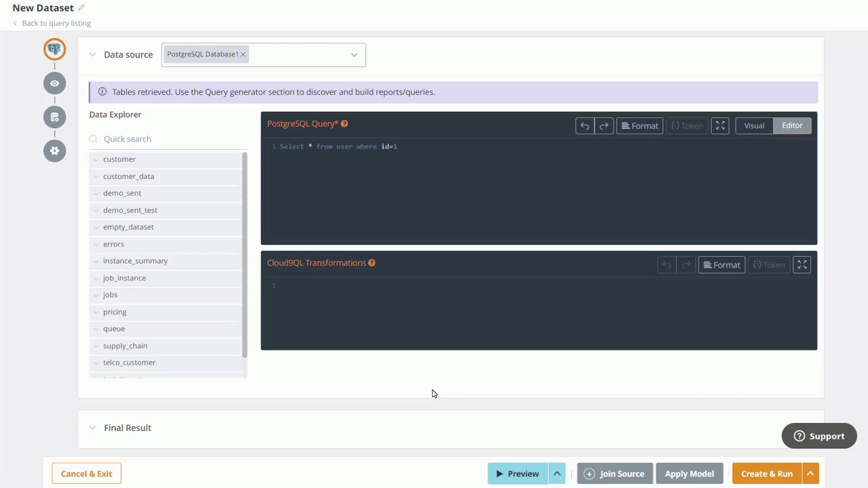Screen dimensions: 868x488
Task: Switch to Visual query mode
Action: [x=754, y=125]
